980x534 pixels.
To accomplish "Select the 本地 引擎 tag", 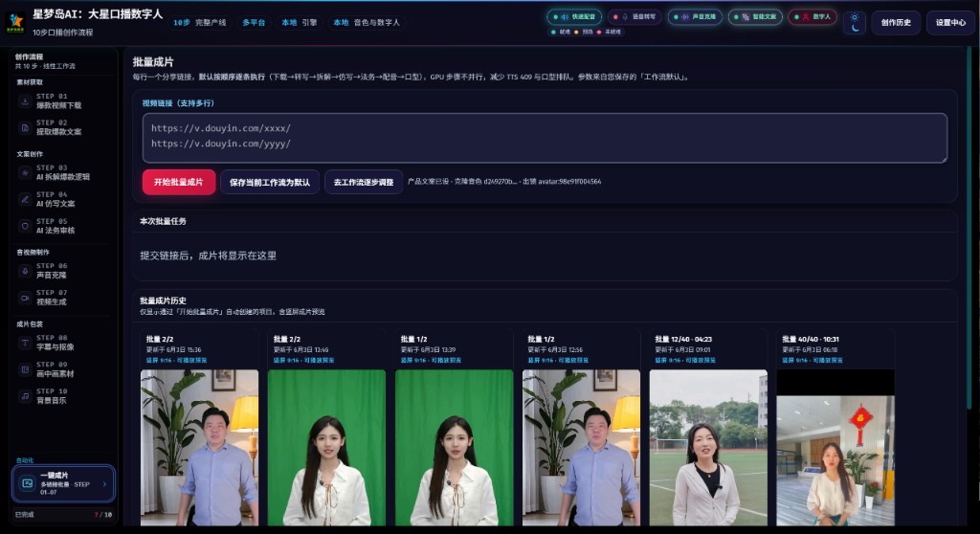I will tap(299, 23).
